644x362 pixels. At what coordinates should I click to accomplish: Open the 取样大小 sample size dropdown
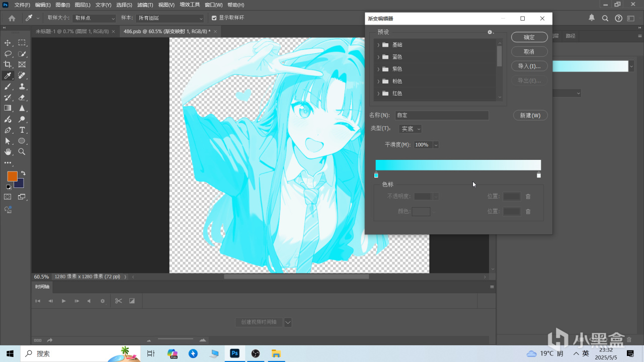coord(95,18)
